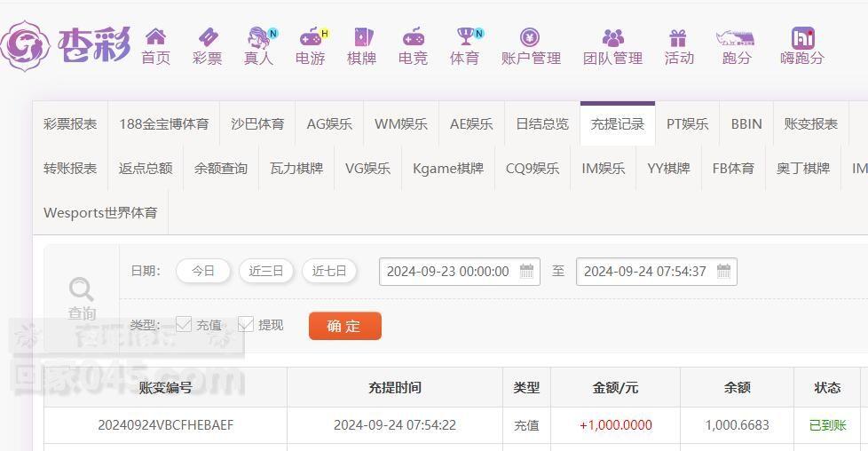The image size is (868, 451).
Task: Edit end date 2024-09-24 07:54:37 field
Action: [x=656, y=272]
